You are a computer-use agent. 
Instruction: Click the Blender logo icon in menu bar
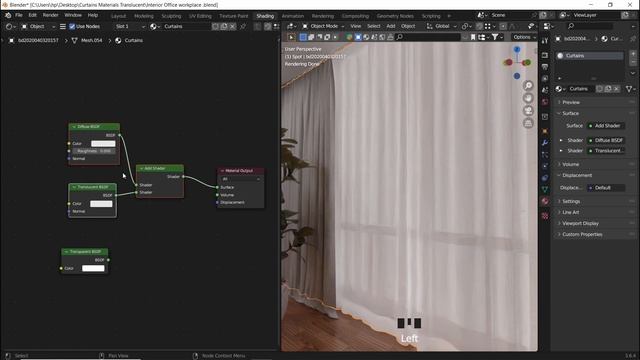point(8,15)
